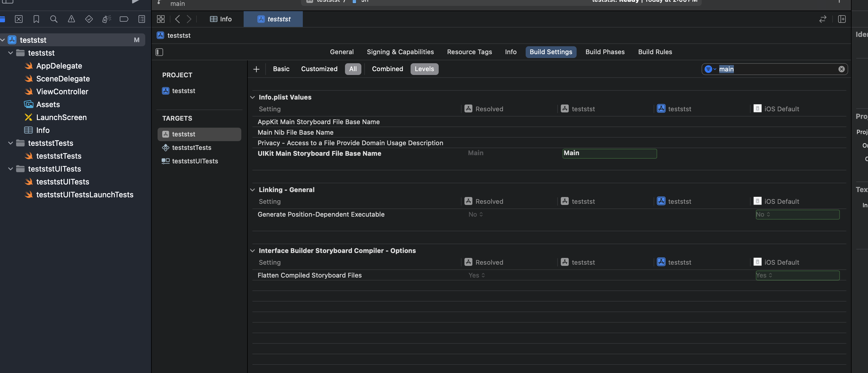
Task: Open the Signing & Capabilities tab
Action: [400, 52]
